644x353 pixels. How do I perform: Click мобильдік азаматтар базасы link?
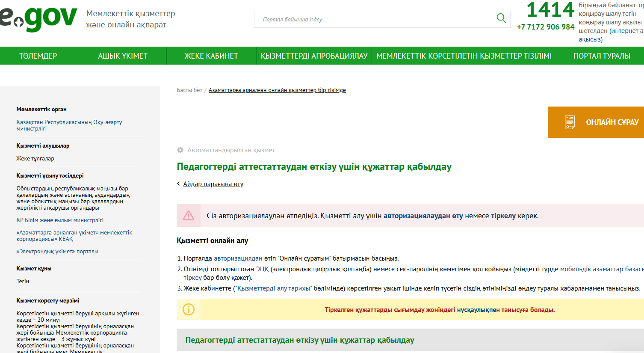coord(602,269)
